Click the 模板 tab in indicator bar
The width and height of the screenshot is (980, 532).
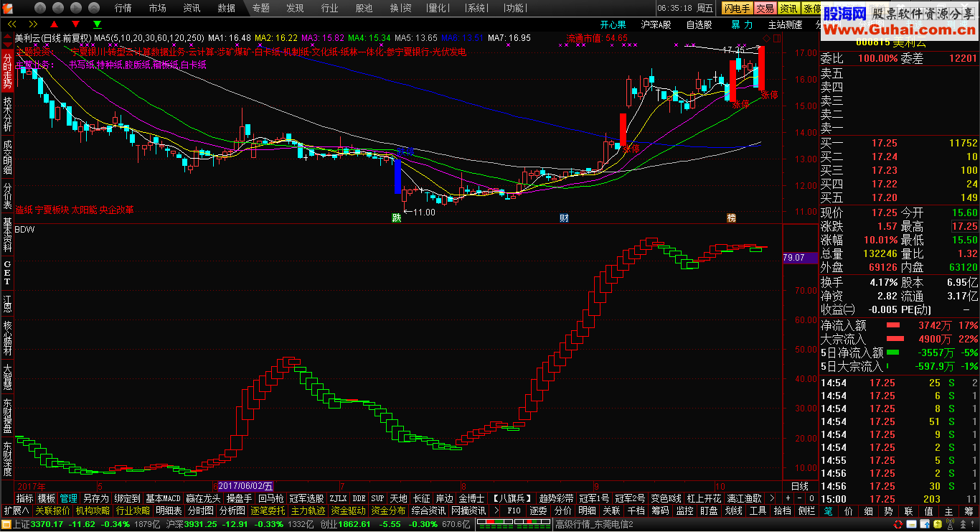[x=47, y=498]
